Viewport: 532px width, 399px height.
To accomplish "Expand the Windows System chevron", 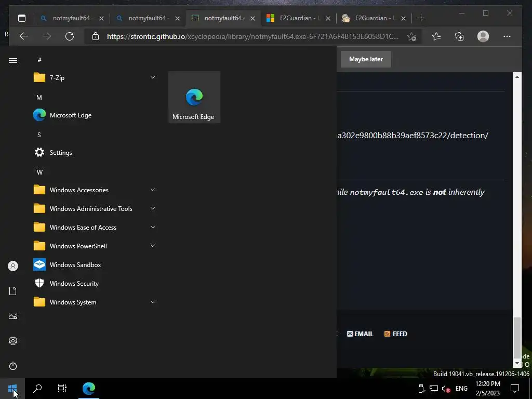I will tap(153, 302).
